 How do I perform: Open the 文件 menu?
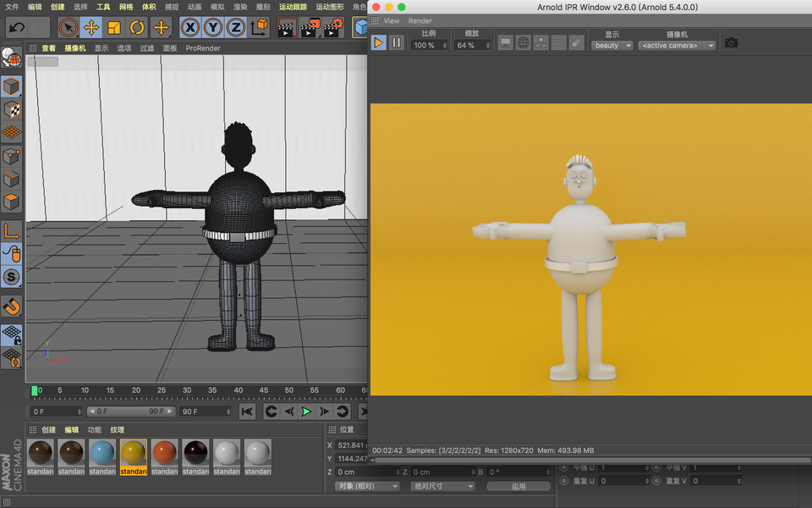(11, 7)
